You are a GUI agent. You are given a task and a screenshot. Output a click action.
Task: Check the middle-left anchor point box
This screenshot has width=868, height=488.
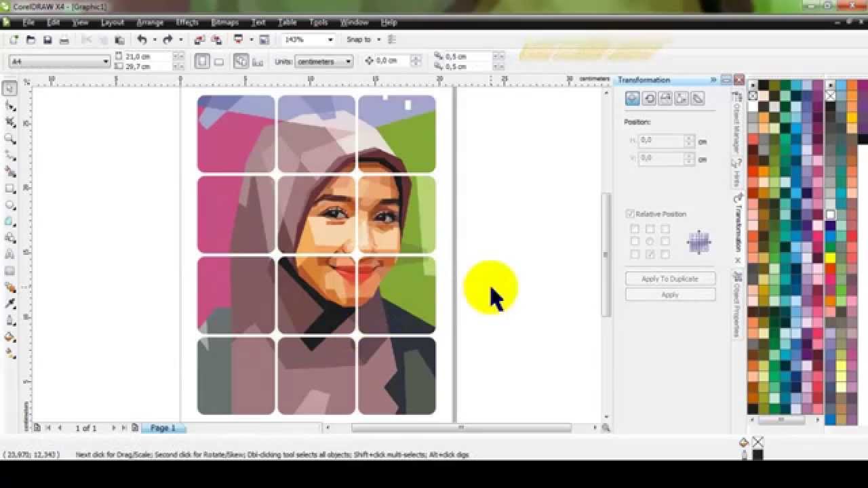635,241
